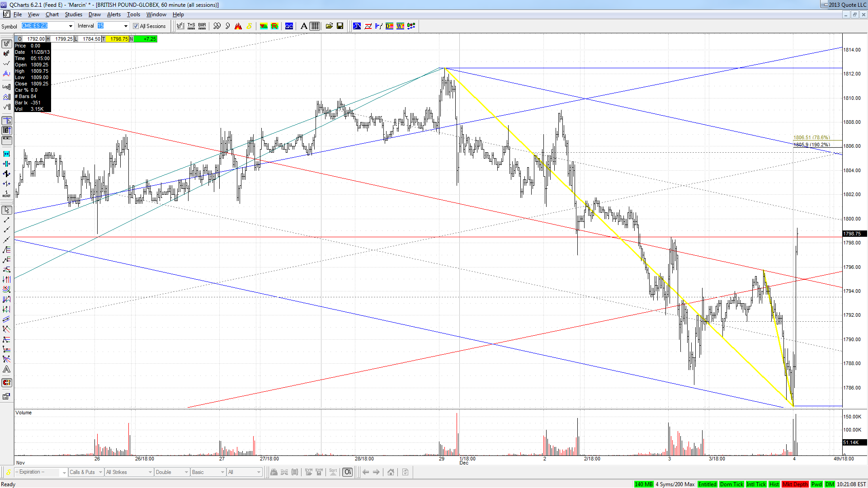The width and height of the screenshot is (868, 488).
Task: Select the text annotation A tool
Action: click(304, 26)
